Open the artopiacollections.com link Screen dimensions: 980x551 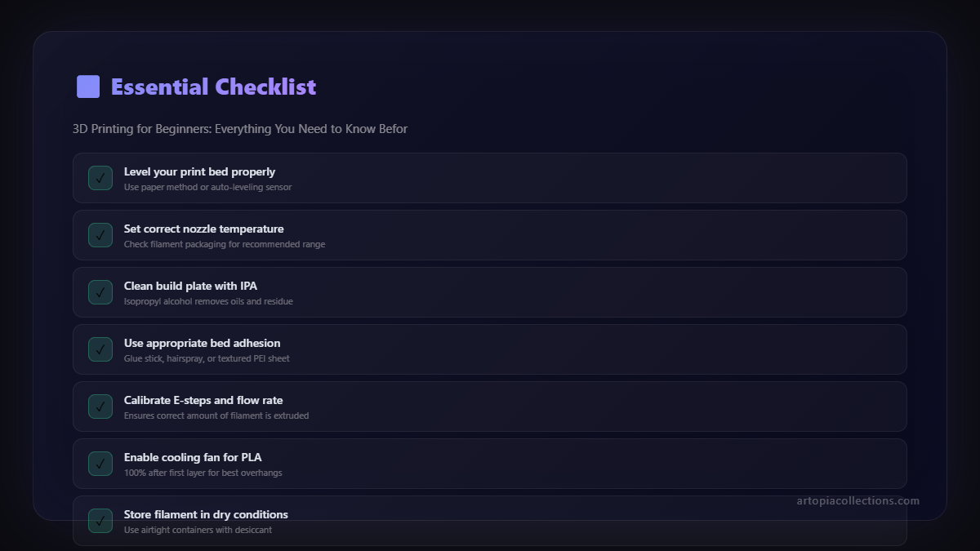[x=857, y=500]
